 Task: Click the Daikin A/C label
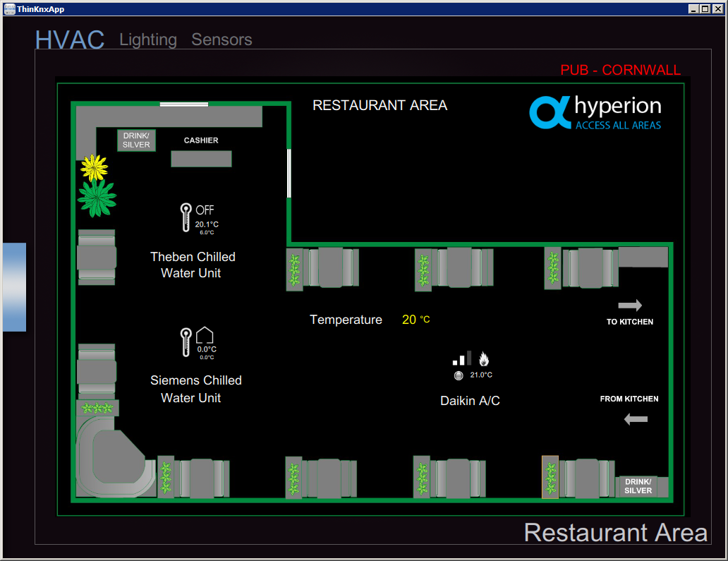coord(470,401)
